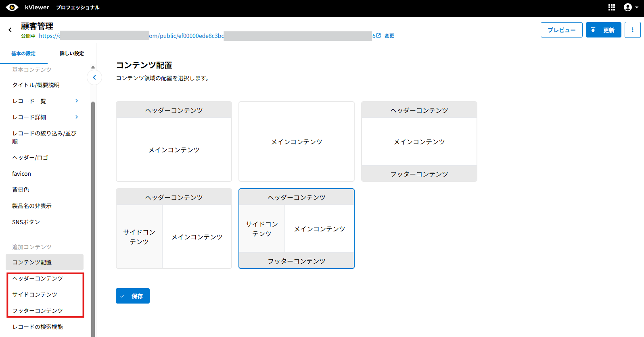Viewport: 644px width, 337px height.
Task: Open the three-dot more options menu
Action: point(632,30)
